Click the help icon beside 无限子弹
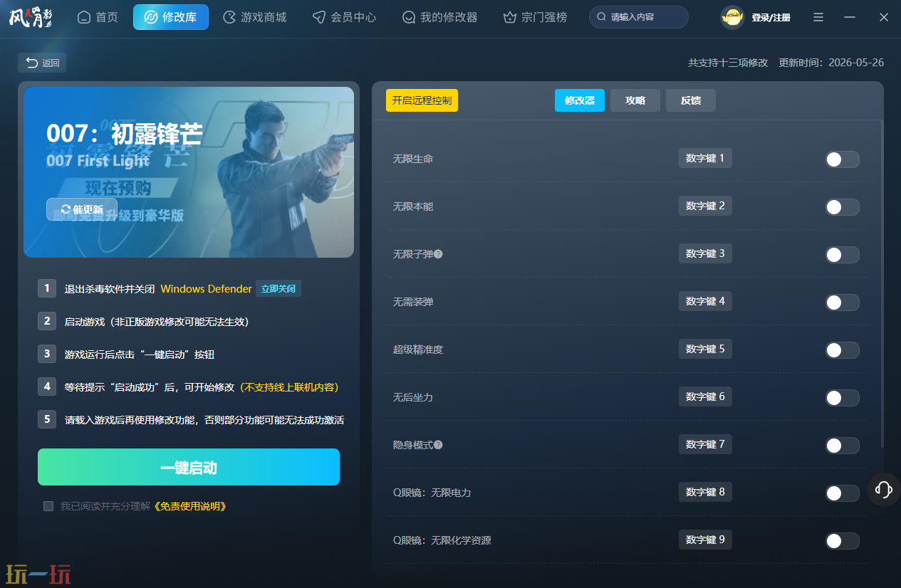The width and height of the screenshot is (901, 588). pos(438,254)
